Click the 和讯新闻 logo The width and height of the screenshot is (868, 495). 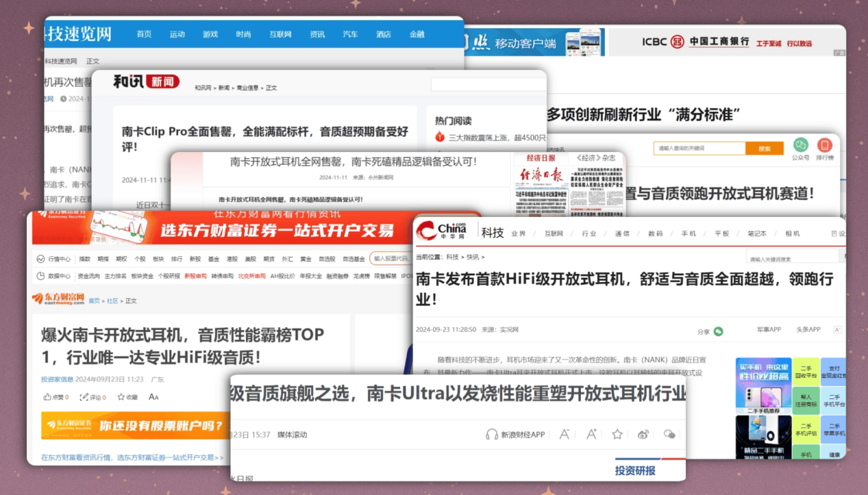[x=146, y=81]
